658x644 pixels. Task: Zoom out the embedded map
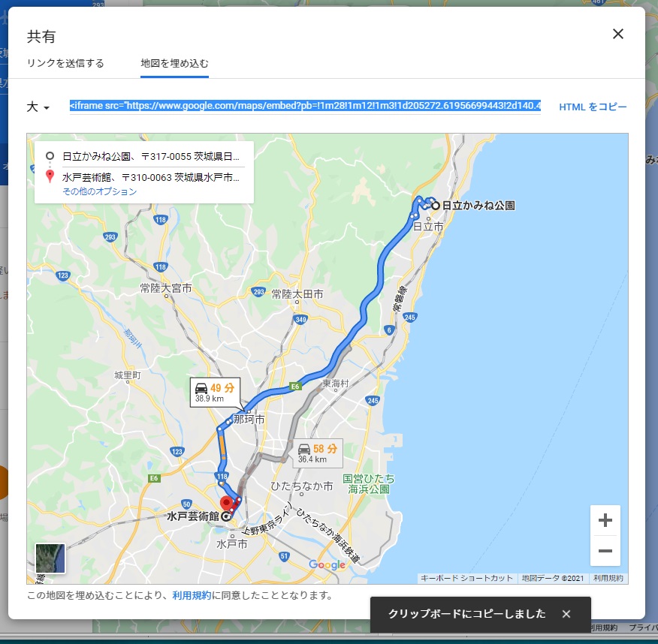point(605,550)
